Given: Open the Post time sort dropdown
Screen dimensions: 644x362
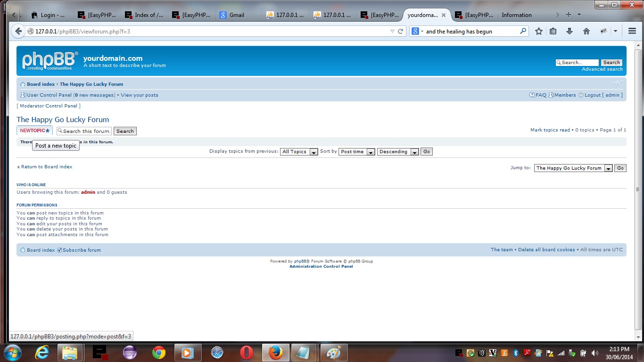Looking at the screenshot, I should tap(356, 152).
